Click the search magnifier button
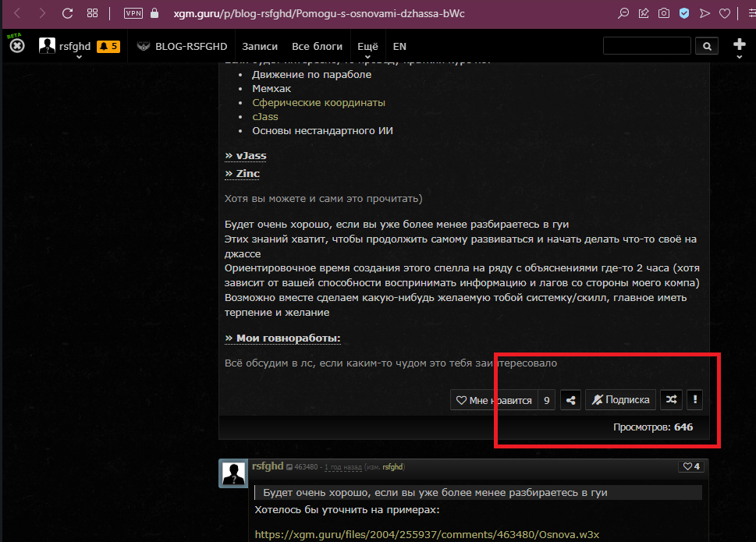The width and height of the screenshot is (756, 542). point(707,46)
